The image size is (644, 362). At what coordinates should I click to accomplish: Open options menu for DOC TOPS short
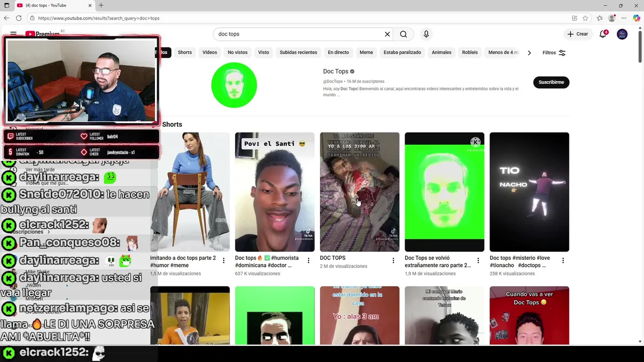(393, 260)
